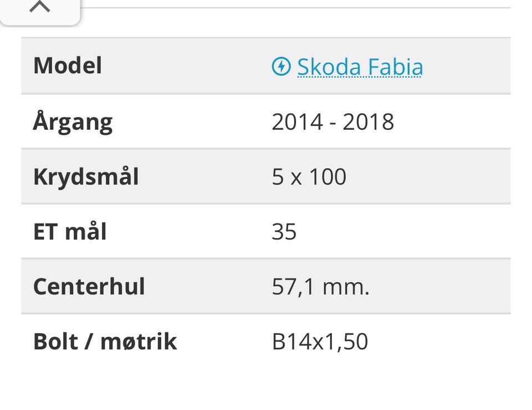Click the start year 2014
Screen dimensions: 532x410
pyautogui.click(x=297, y=122)
